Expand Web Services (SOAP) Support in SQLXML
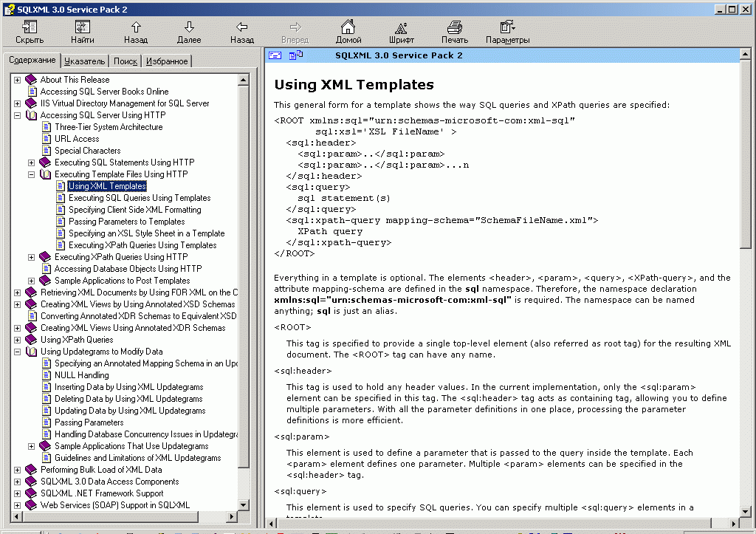This screenshot has height=534, width=756. pyautogui.click(x=18, y=505)
